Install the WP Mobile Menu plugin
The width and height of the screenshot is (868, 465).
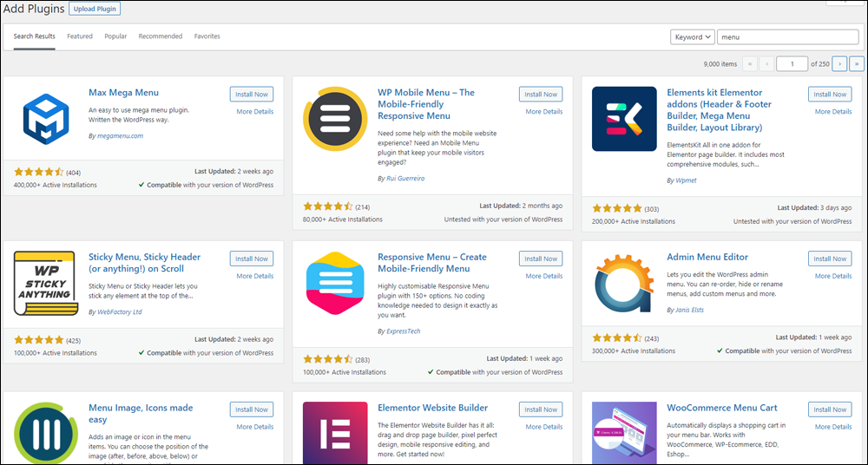[x=541, y=94]
